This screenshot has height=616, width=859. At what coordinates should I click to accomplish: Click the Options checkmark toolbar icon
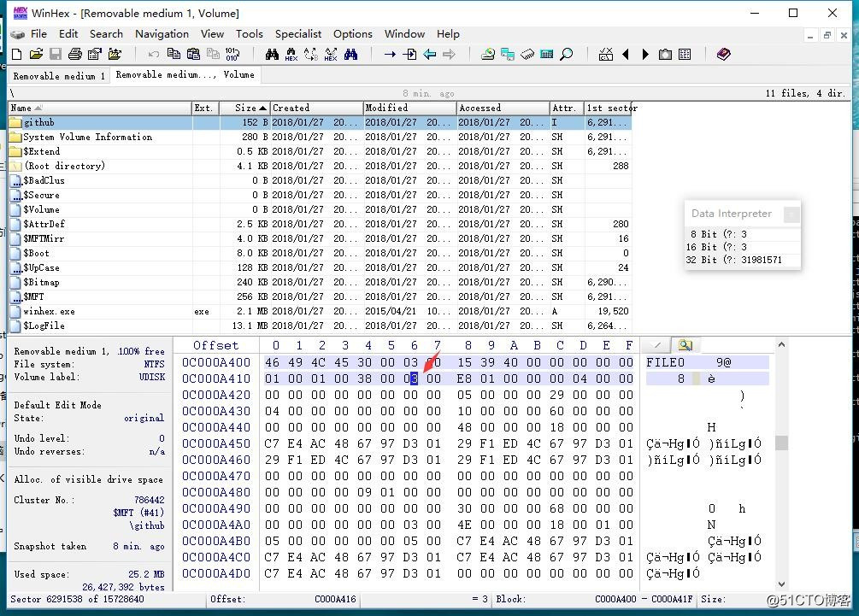[x=605, y=54]
